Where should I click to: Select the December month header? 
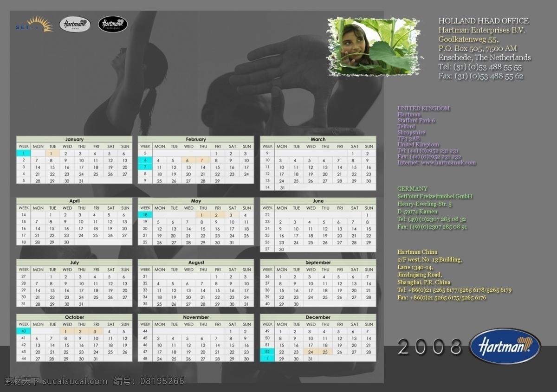coord(318,317)
